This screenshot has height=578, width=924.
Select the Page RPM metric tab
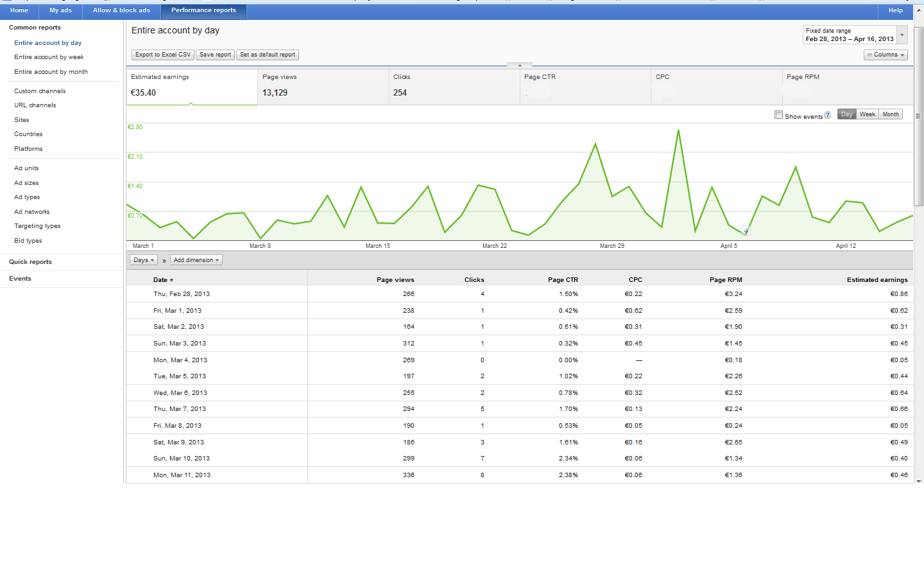click(847, 87)
